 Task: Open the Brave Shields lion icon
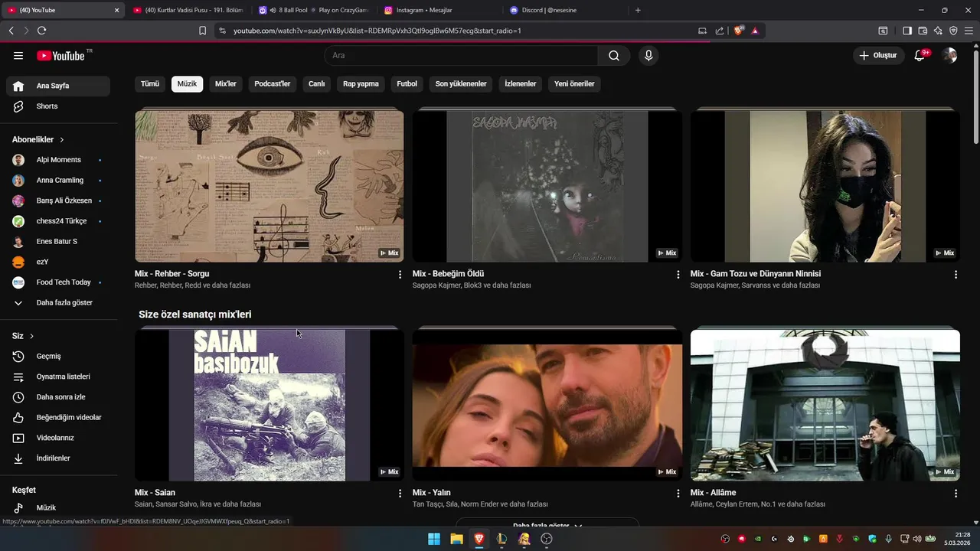738,31
